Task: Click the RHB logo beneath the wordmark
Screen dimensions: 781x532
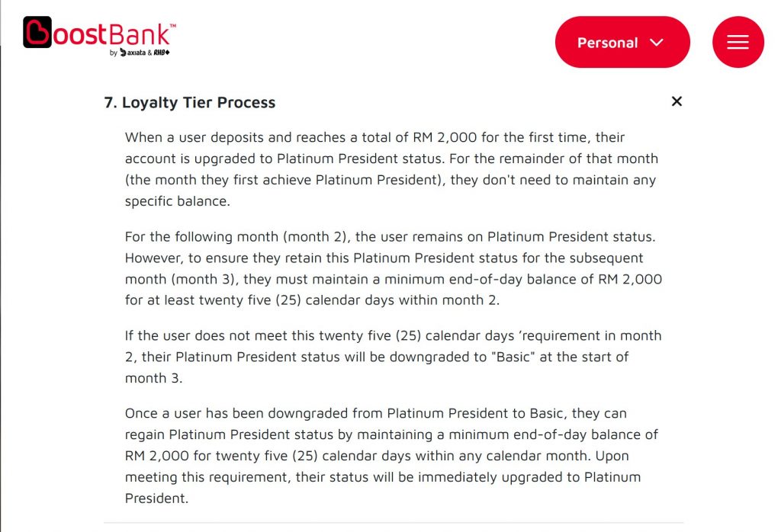Action: click(162, 53)
